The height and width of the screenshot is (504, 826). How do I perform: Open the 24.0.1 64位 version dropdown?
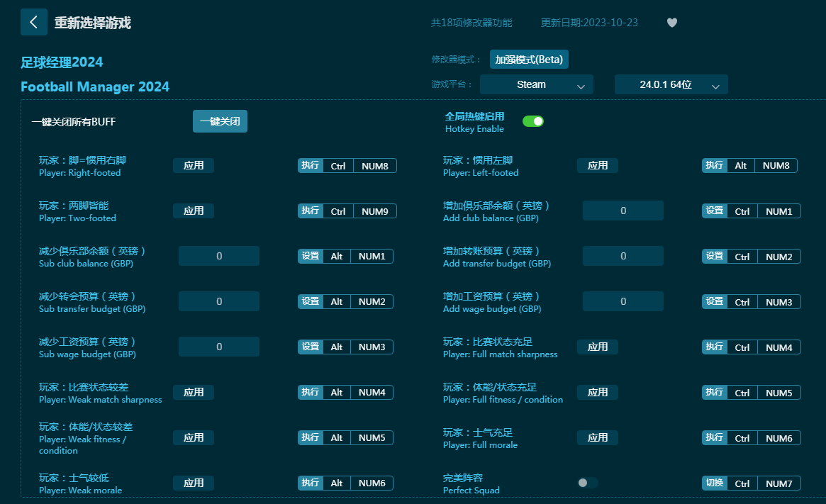671,85
